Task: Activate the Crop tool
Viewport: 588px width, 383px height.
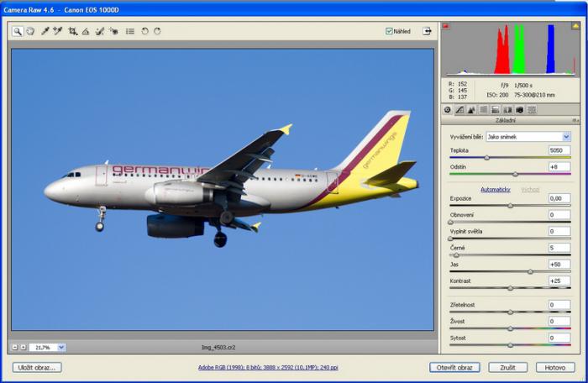Action: (73, 31)
